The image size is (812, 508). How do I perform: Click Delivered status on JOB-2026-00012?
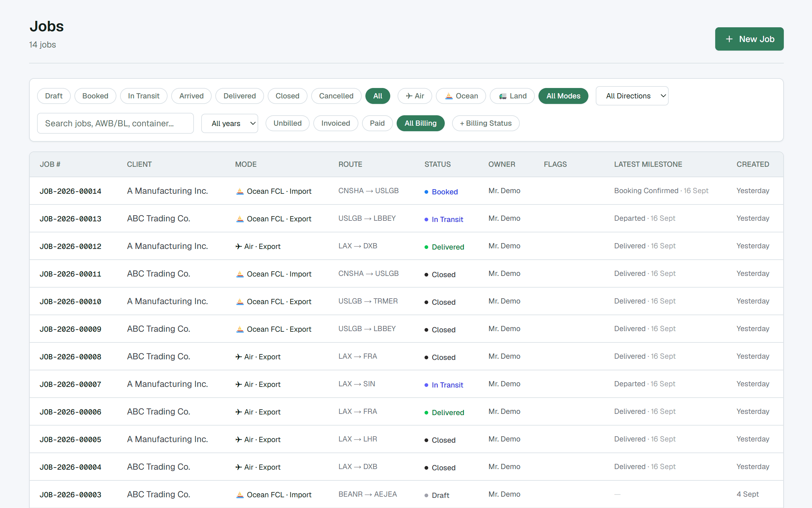point(444,247)
